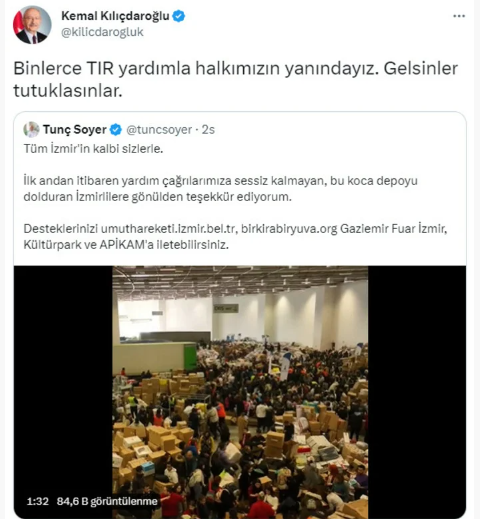The width and height of the screenshot is (480, 519).
Task: Open the @kilicdarogluk handle link
Action: point(102,32)
